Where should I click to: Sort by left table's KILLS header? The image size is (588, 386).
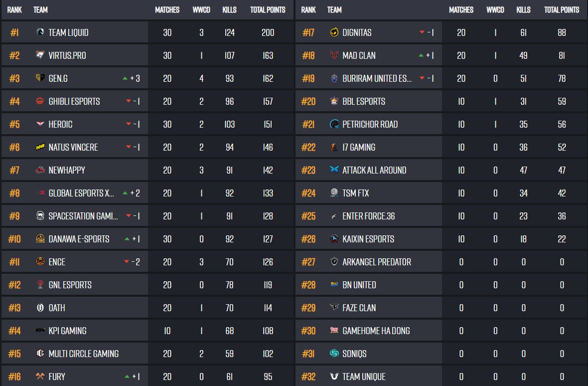coord(230,10)
